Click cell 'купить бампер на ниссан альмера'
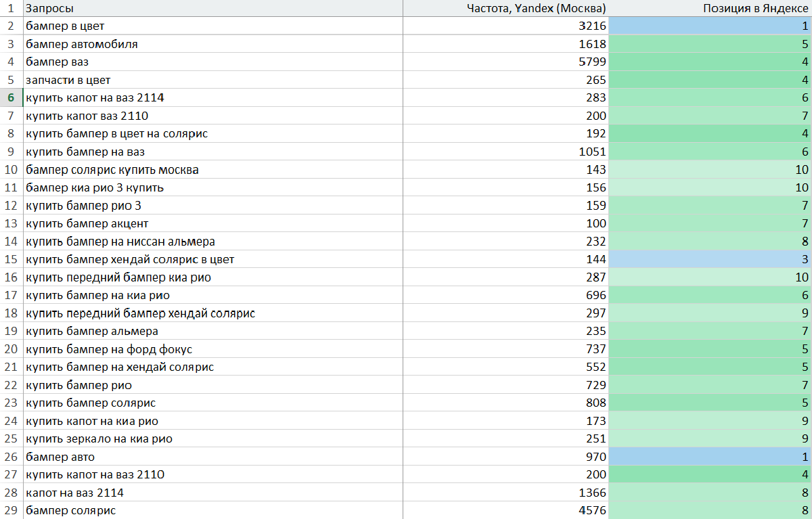Viewport: 812px width, 519px height. pos(213,241)
